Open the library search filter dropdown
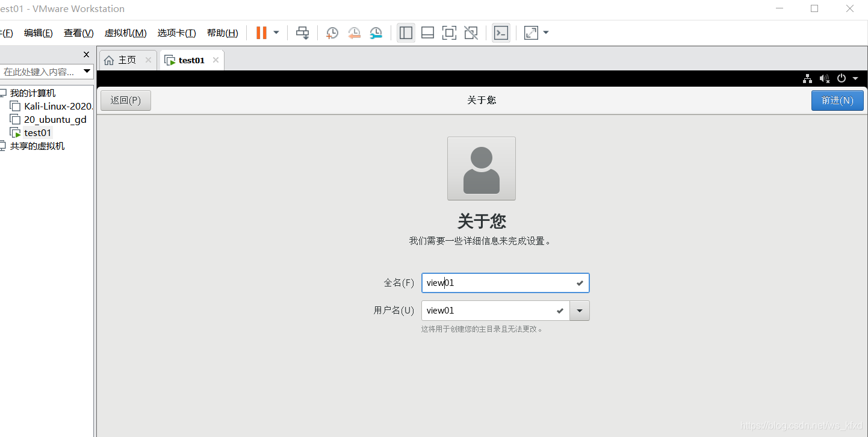This screenshot has width=868, height=437. click(87, 72)
